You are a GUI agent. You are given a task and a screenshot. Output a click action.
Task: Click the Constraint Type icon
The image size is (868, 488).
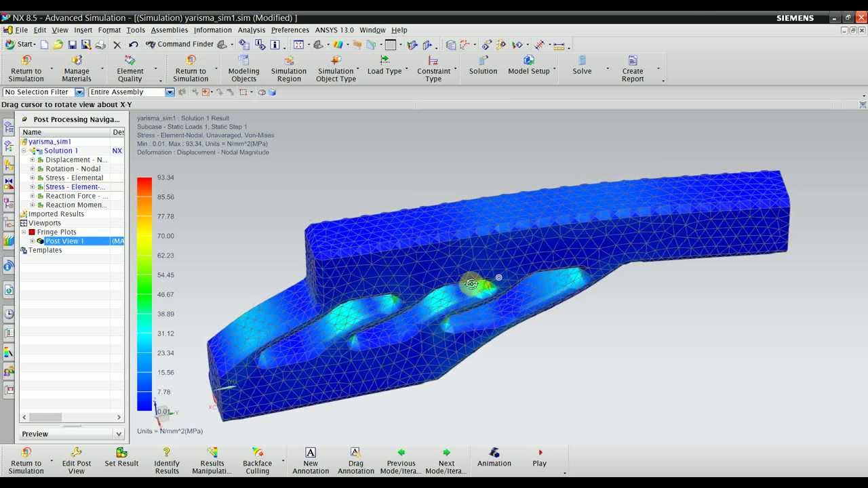pos(433,60)
